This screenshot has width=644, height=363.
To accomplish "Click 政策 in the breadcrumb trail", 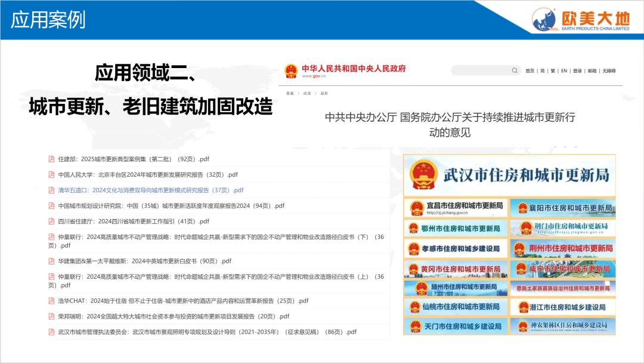I will pyautogui.click(x=307, y=93).
